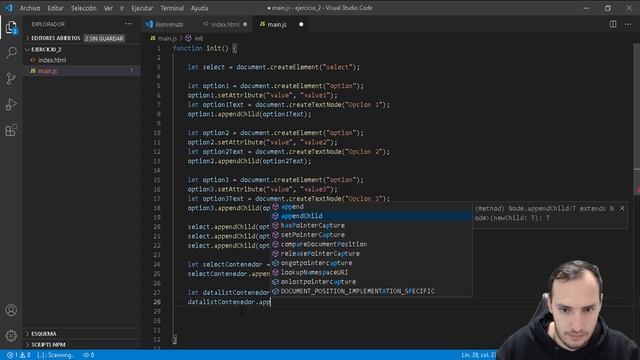Choose the appendChild suggestion
Screen dimensions: 640x360
371,216
